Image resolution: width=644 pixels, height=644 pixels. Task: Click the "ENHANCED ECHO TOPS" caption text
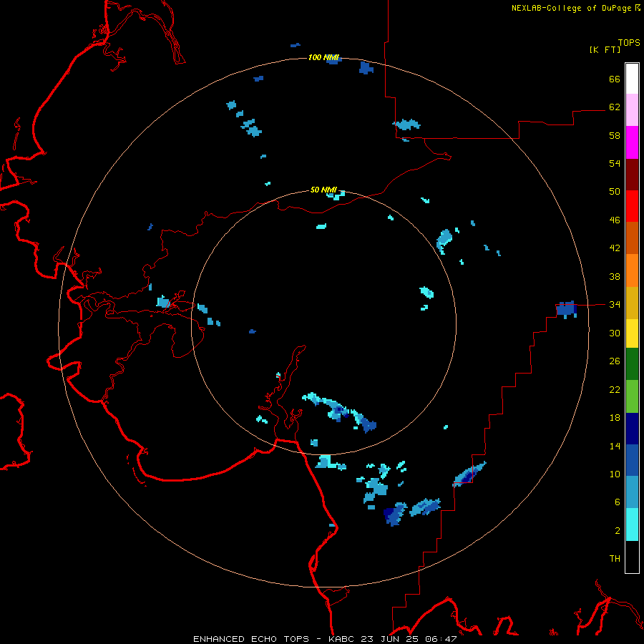click(x=251, y=639)
